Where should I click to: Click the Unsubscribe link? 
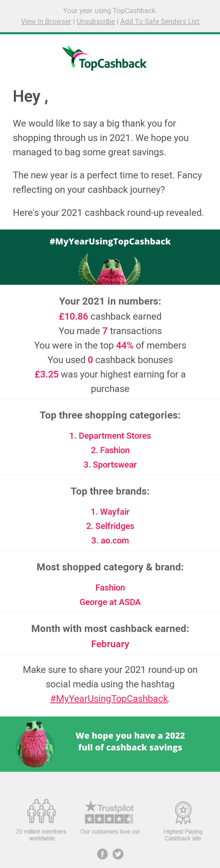coord(96,21)
